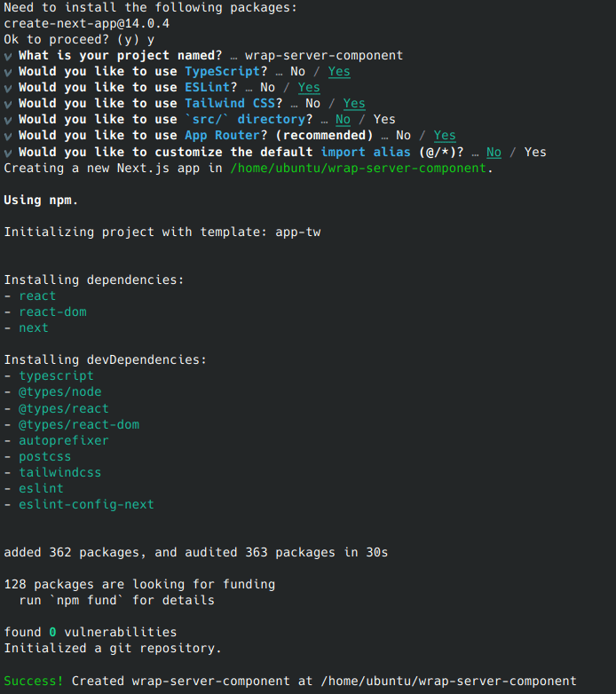Image resolution: width=616 pixels, height=694 pixels.
Task: Click the eslint-config-next package name
Action: [x=86, y=504]
